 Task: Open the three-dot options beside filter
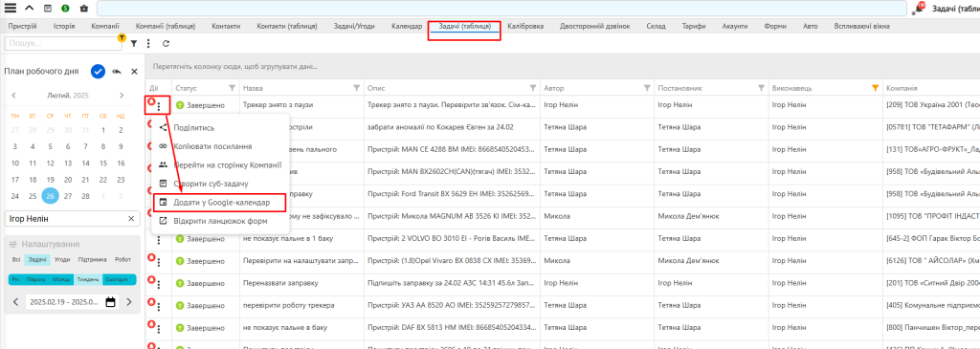coord(148,44)
